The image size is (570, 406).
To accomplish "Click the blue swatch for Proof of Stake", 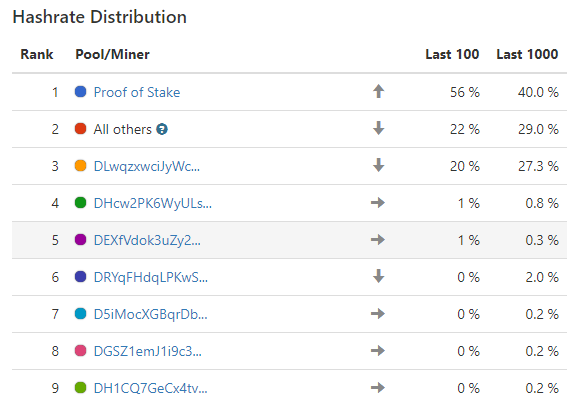I will pos(80,92).
